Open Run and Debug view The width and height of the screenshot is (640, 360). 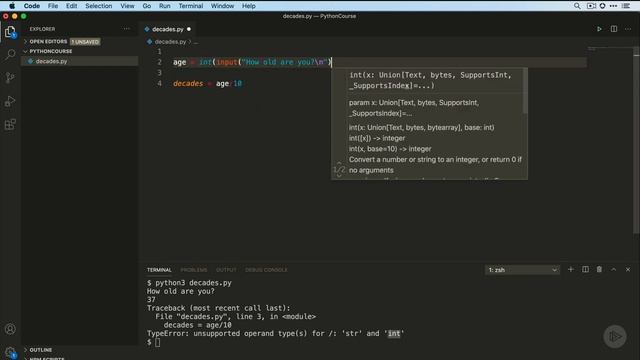pyautogui.click(x=10, y=101)
